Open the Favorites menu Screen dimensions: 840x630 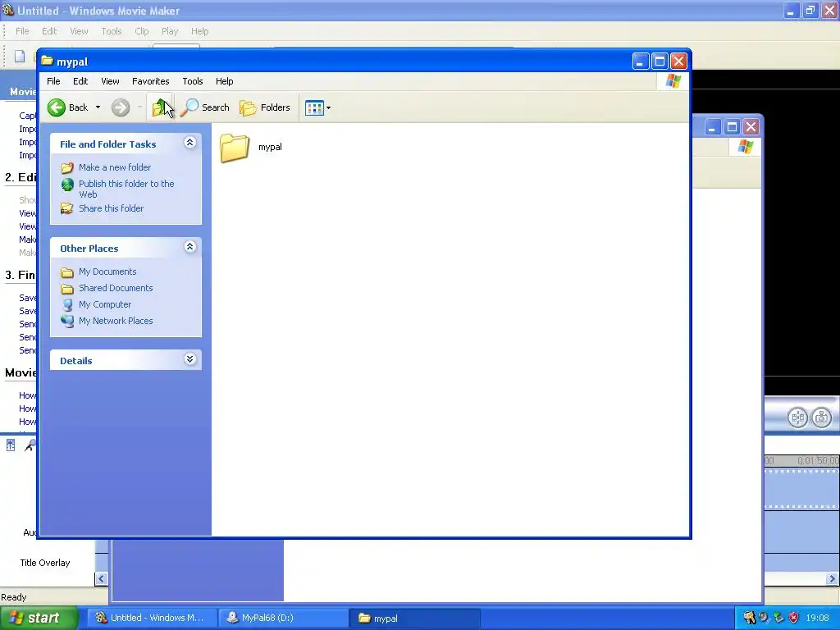click(x=151, y=81)
